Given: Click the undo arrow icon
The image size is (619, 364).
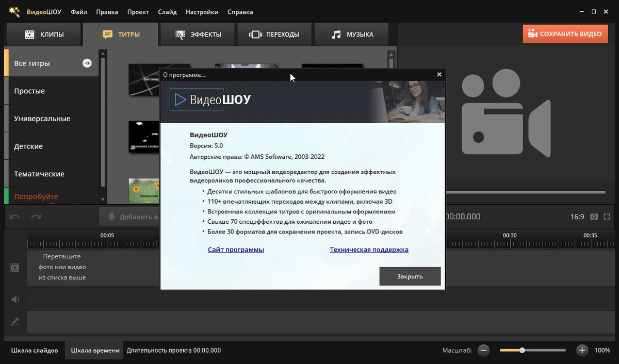Looking at the screenshot, I should tap(15, 217).
